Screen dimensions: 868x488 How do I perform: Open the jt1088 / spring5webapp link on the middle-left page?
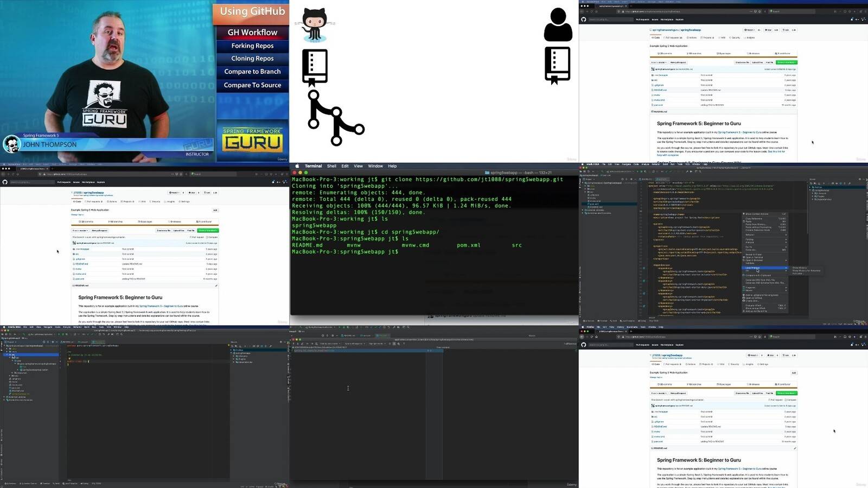(x=89, y=192)
